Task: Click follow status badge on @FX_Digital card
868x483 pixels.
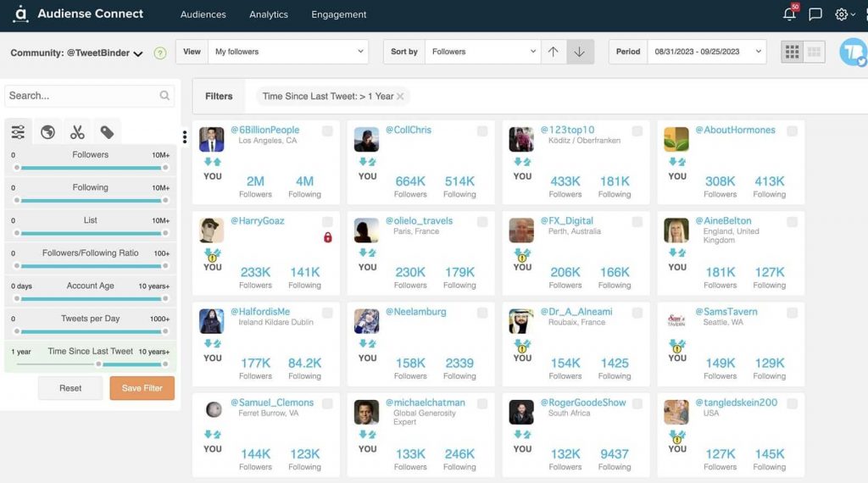Action: point(522,255)
